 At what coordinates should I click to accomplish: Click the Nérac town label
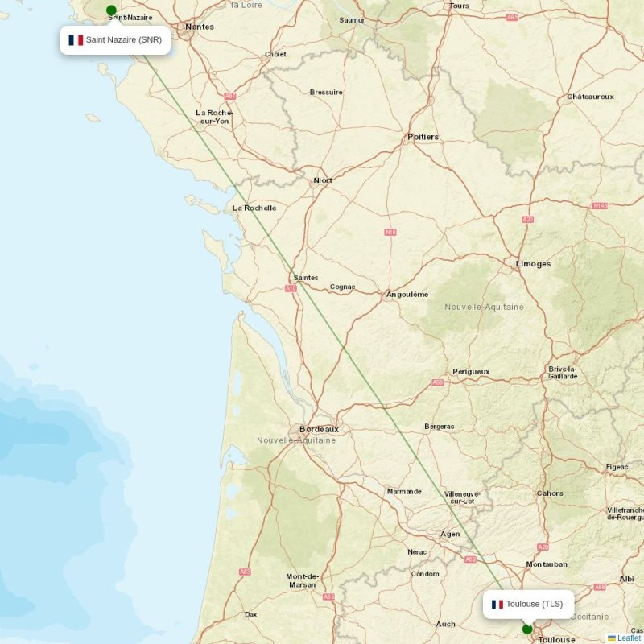[x=417, y=552]
